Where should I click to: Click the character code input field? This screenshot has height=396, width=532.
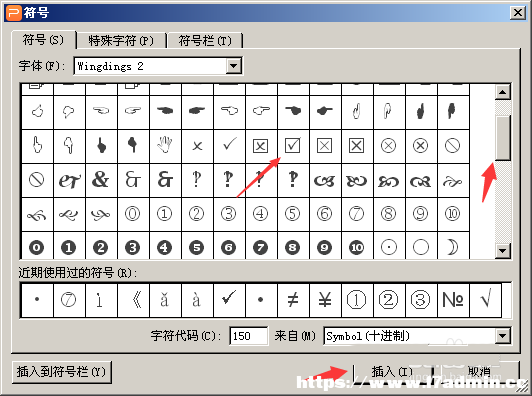[248, 336]
